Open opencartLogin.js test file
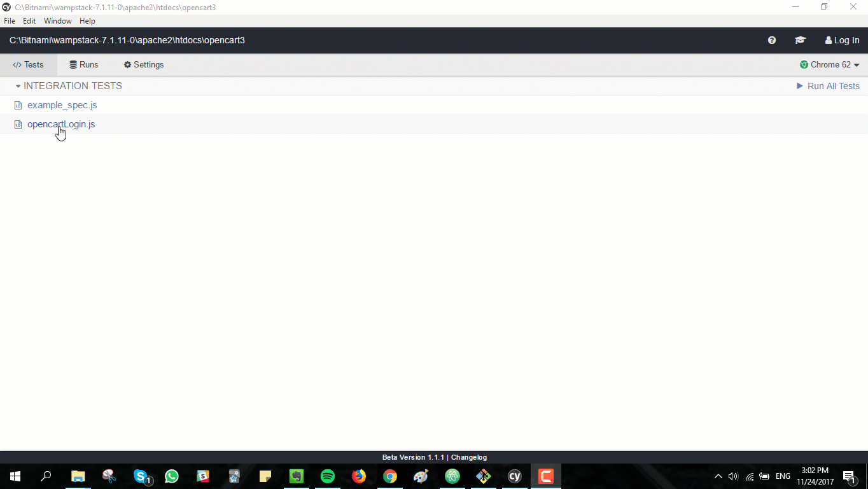Image resolution: width=868 pixels, height=489 pixels. pyautogui.click(x=61, y=124)
